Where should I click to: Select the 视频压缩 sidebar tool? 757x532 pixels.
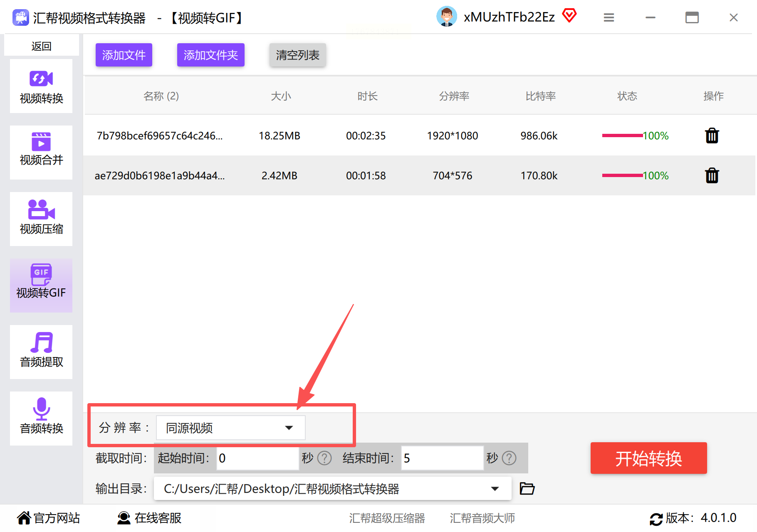coord(41,219)
